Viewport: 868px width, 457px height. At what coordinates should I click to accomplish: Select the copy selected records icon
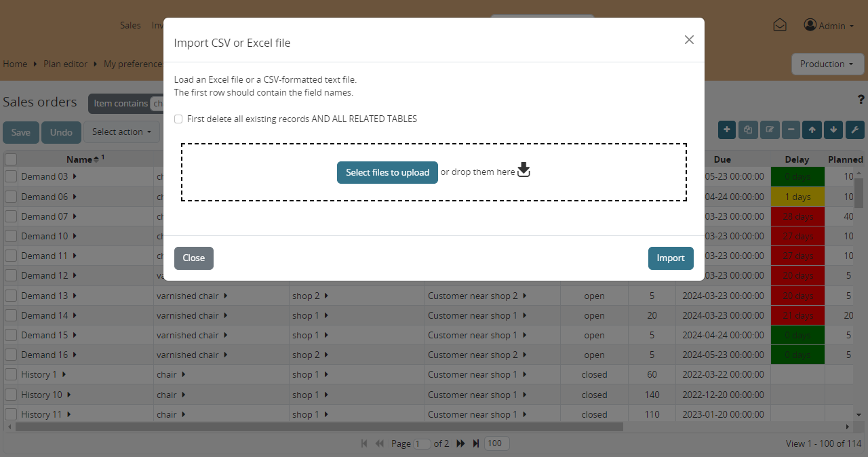(748, 130)
